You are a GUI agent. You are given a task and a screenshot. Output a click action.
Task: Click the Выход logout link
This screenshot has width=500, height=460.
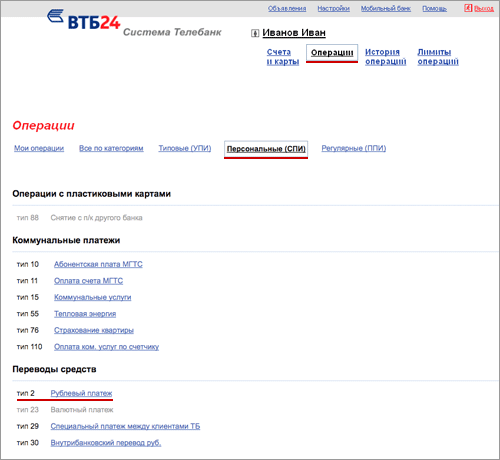[484, 8]
